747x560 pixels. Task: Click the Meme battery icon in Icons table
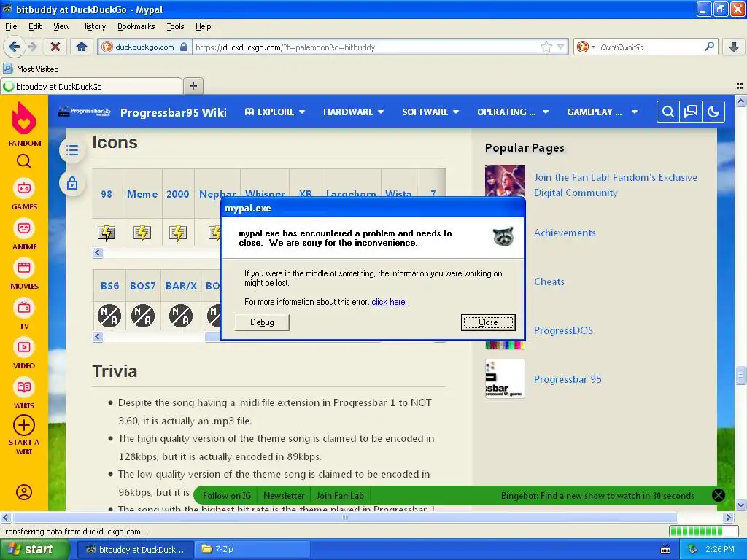(x=142, y=233)
